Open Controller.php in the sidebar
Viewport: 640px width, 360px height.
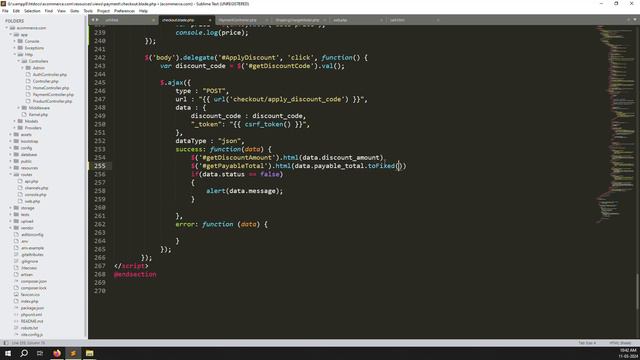[45, 81]
